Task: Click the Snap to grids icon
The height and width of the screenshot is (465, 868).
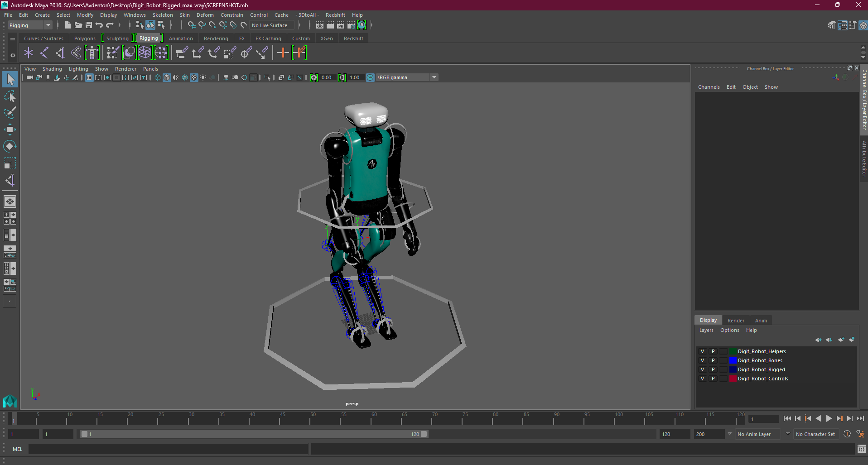Action: (x=191, y=25)
